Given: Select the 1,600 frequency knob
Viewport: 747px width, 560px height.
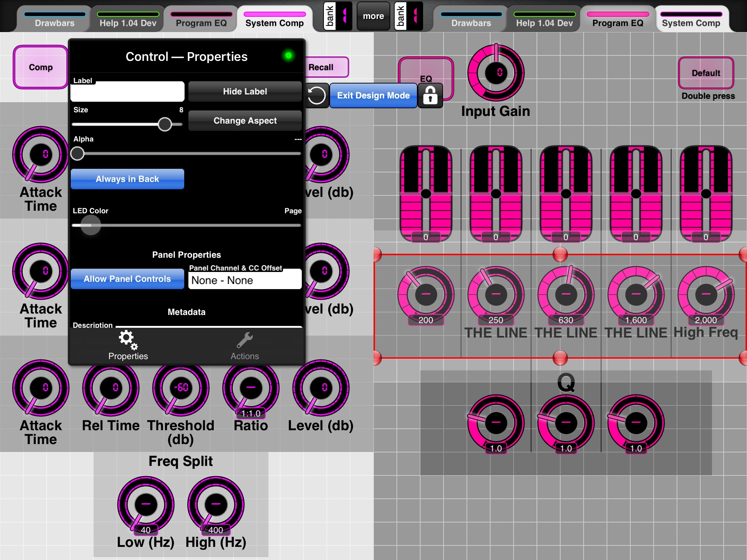Looking at the screenshot, I should [x=636, y=295].
